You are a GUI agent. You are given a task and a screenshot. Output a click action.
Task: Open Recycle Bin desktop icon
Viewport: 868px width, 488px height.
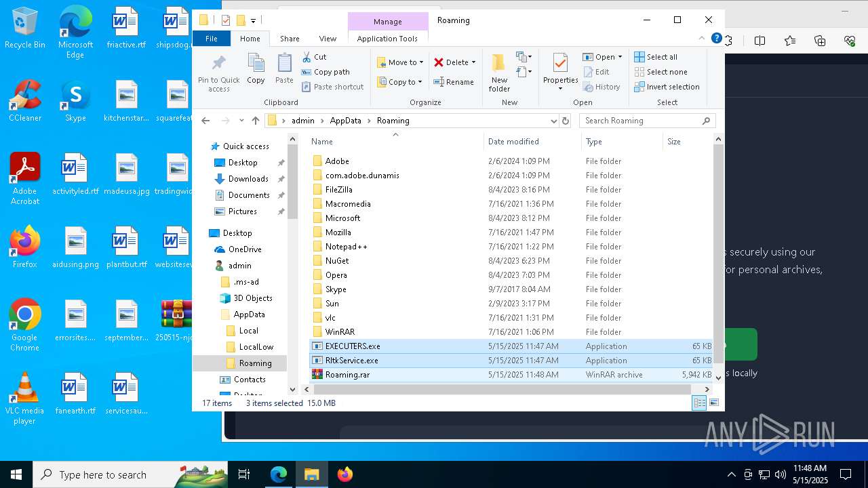pos(24,28)
